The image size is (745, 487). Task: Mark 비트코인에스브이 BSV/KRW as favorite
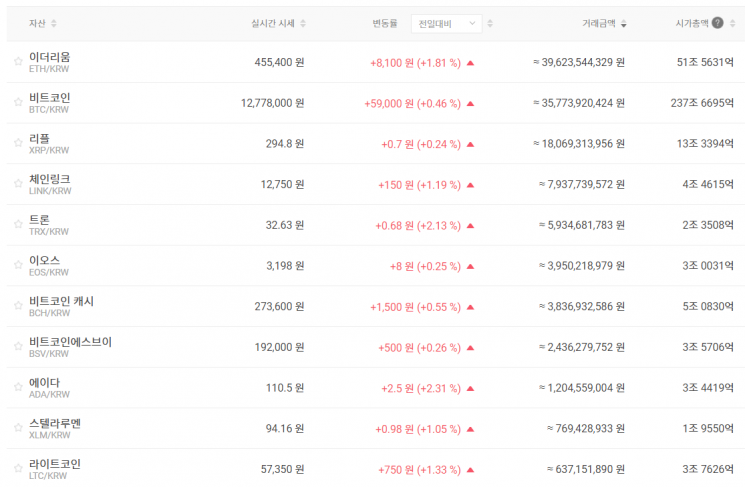coord(18,346)
